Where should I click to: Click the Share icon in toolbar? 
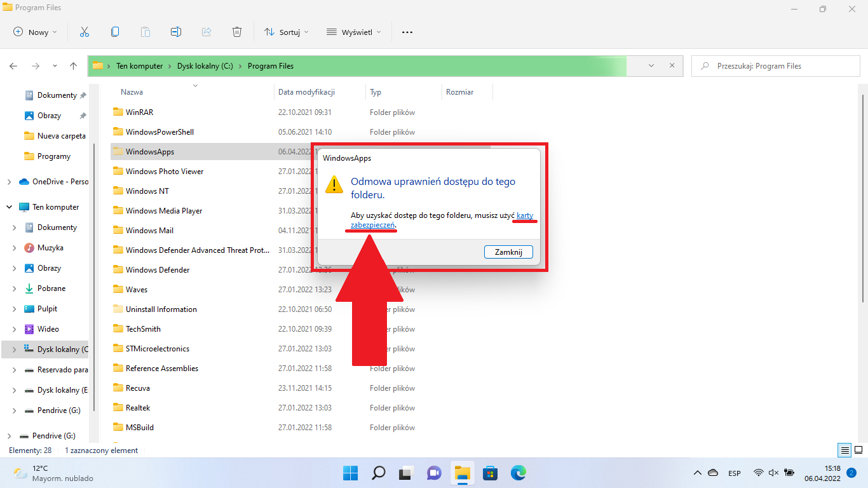click(207, 32)
